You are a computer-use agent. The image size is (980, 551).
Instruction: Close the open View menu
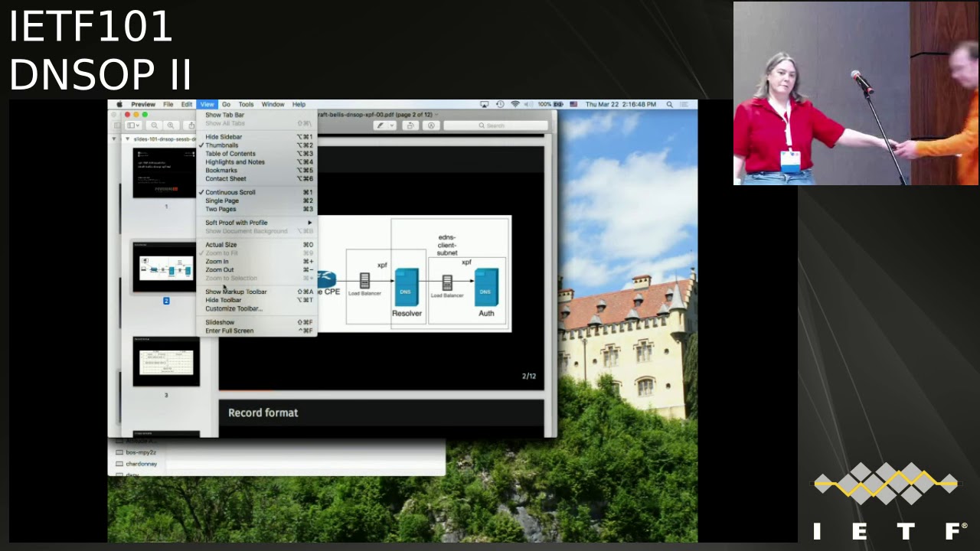pyautogui.click(x=207, y=104)
